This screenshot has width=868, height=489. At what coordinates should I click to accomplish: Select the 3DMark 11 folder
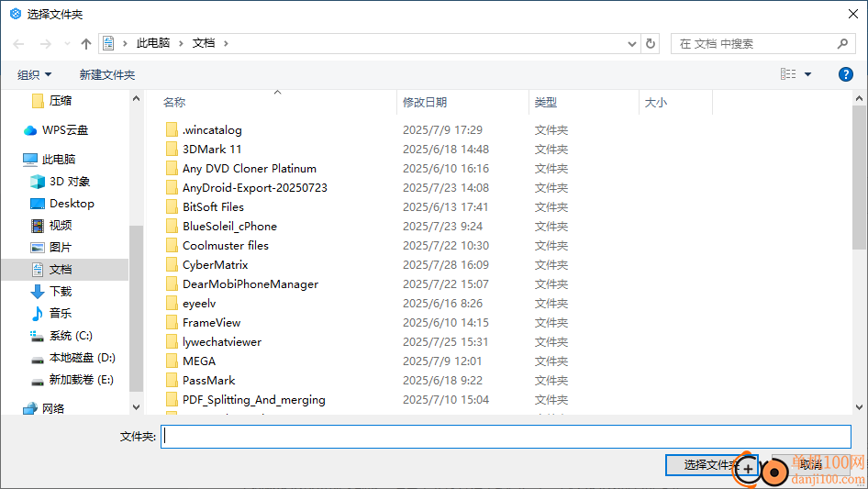pyautogui.click(x=212, y=150)
